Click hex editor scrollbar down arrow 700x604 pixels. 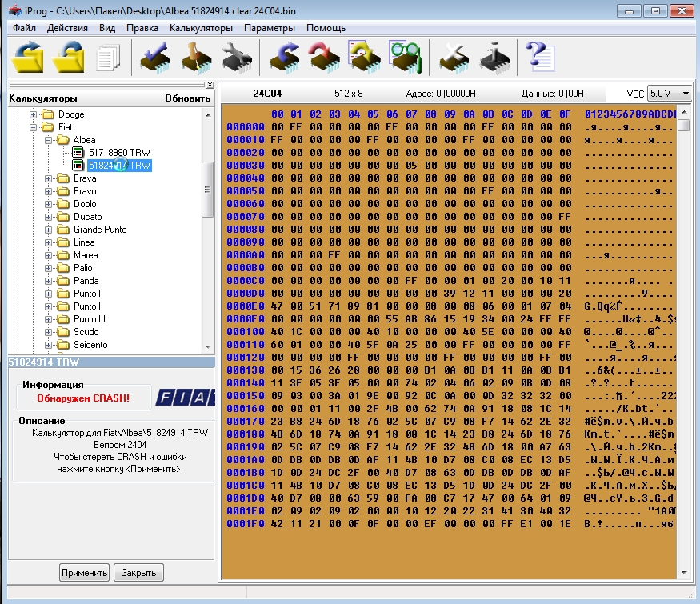(683, 573)
